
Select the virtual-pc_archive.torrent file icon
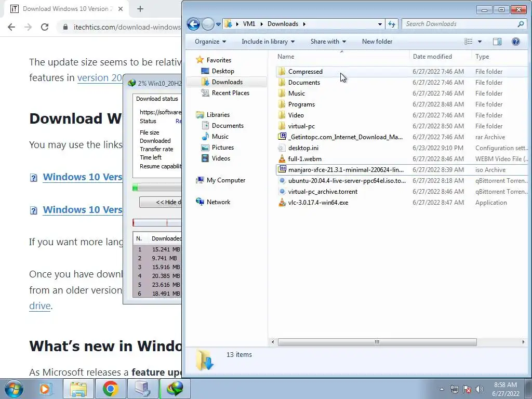(x=282, y=191)
